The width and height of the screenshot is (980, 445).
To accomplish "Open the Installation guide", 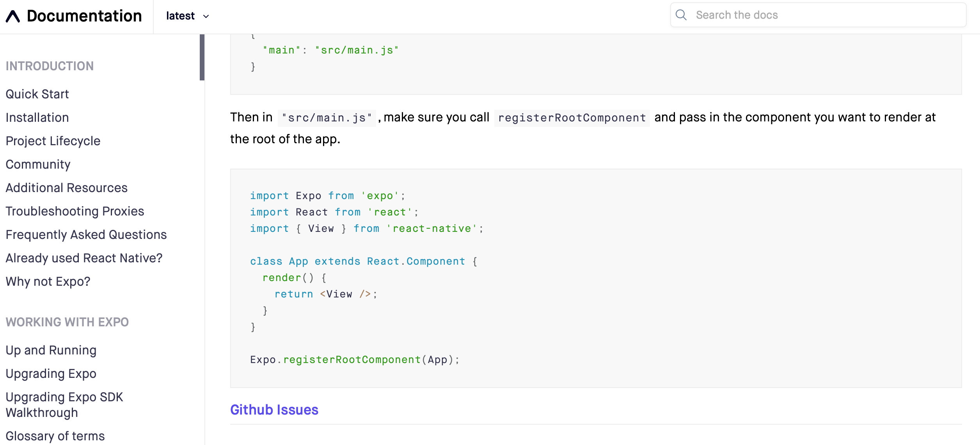I will (x=37, y=117).
